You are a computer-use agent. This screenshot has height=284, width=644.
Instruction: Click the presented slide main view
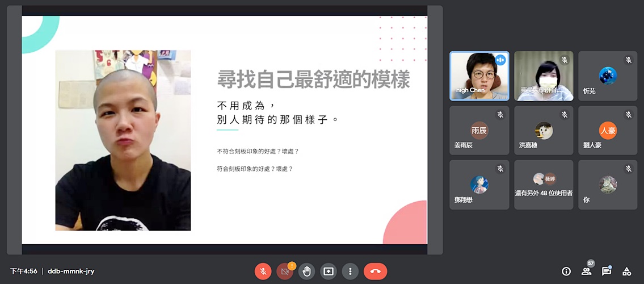pos(224,131)
